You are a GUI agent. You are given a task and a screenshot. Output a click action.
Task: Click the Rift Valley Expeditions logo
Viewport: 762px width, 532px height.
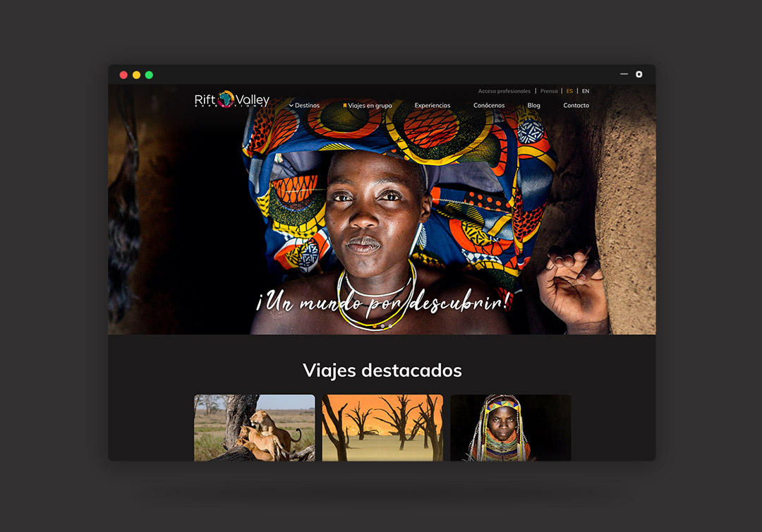tap(232, 99)
